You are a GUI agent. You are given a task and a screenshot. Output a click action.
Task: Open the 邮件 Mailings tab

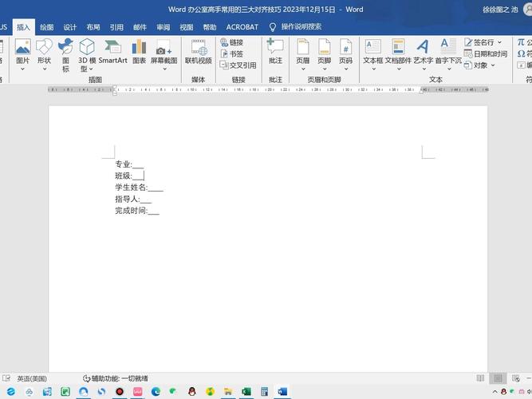click(x=140, y=27)
